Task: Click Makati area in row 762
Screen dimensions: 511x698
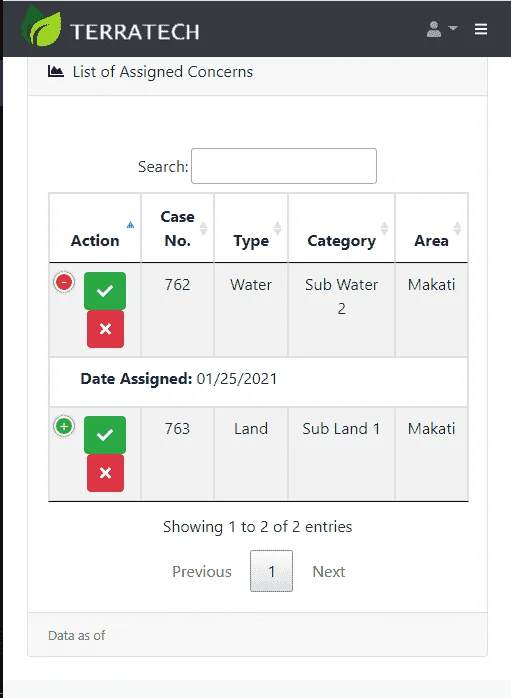Action: pos(431,309)
